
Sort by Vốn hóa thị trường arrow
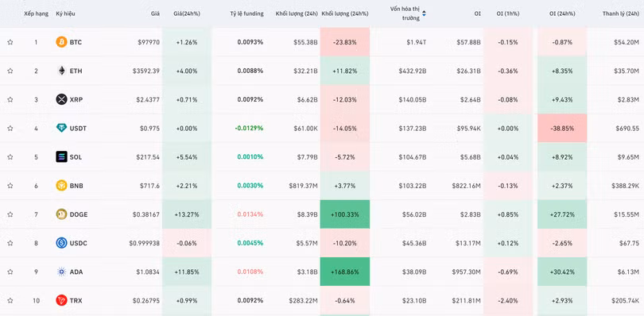tap(424, 13)
